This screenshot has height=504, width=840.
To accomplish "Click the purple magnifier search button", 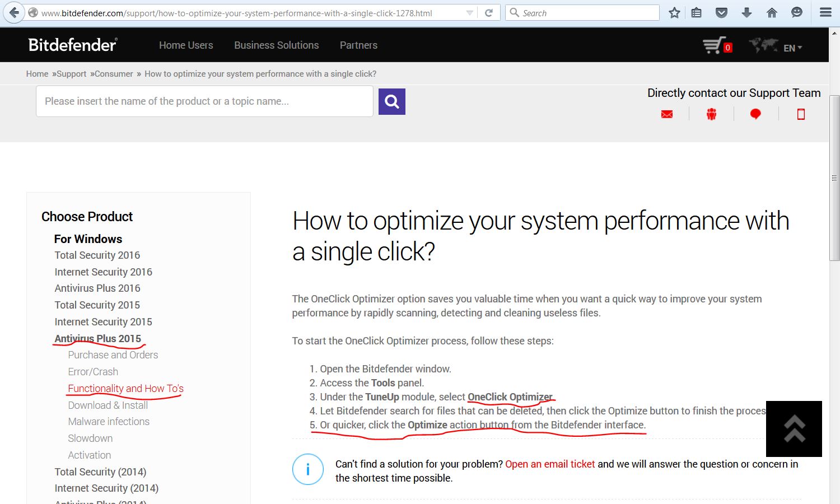I will click(x=392, y=101).
